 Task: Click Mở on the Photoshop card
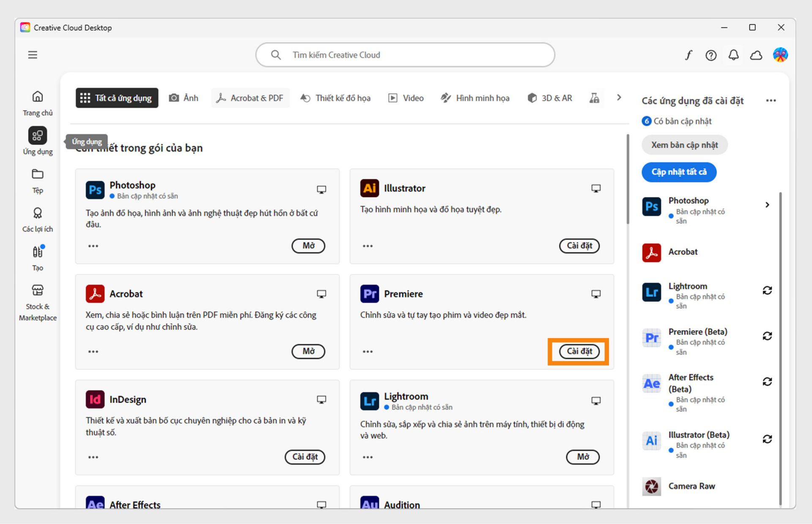(x=308, y=246)
